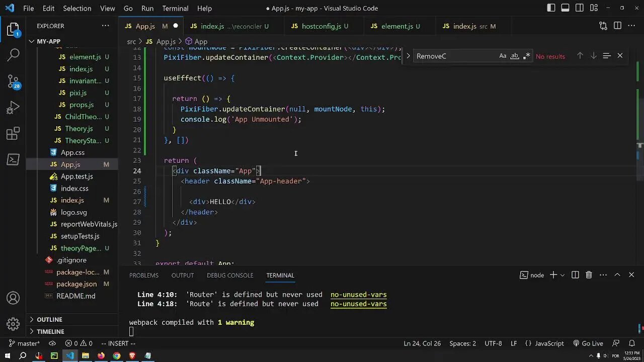
Task: Toggle primary side bar layout icon
Action: pyautogui.click(x=551, y=8)
